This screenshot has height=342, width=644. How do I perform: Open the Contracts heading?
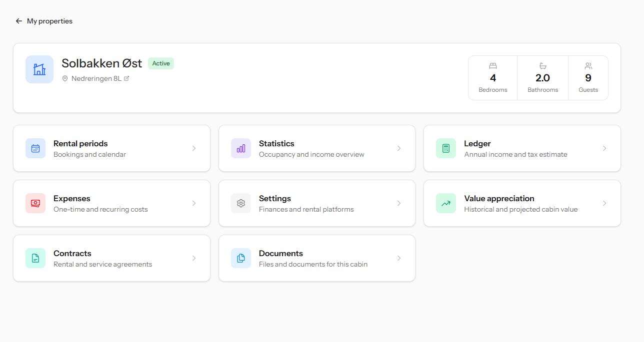72,253
